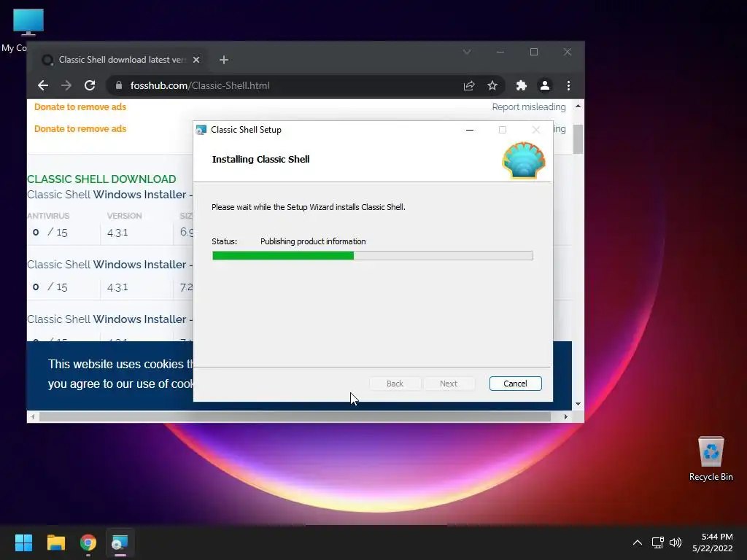Minimize the Classic Shell Setup window
This screenshot has width=747, height=560.
pyautogui.click(x=470, y=130)
